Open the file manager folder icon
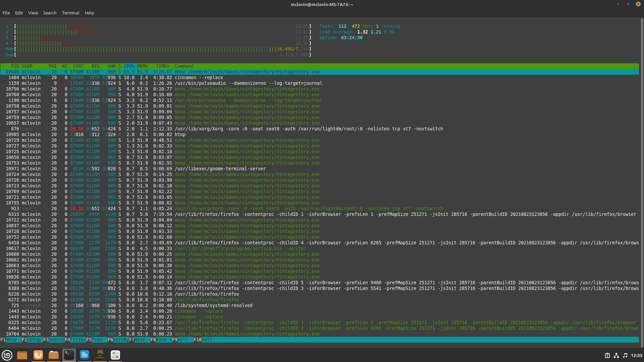Image resolution: width=644 pixels, height=362 pixels. tap(54, 355)
